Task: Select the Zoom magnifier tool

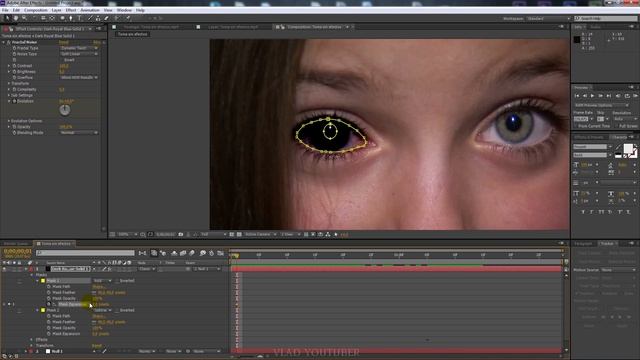Action: (24, 18)
